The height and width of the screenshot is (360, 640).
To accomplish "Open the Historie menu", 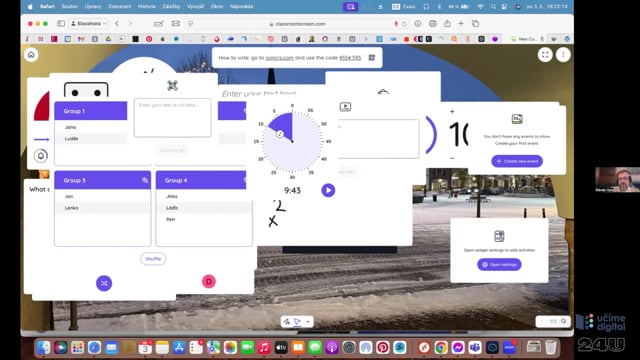I will click(x=147, y=7).
